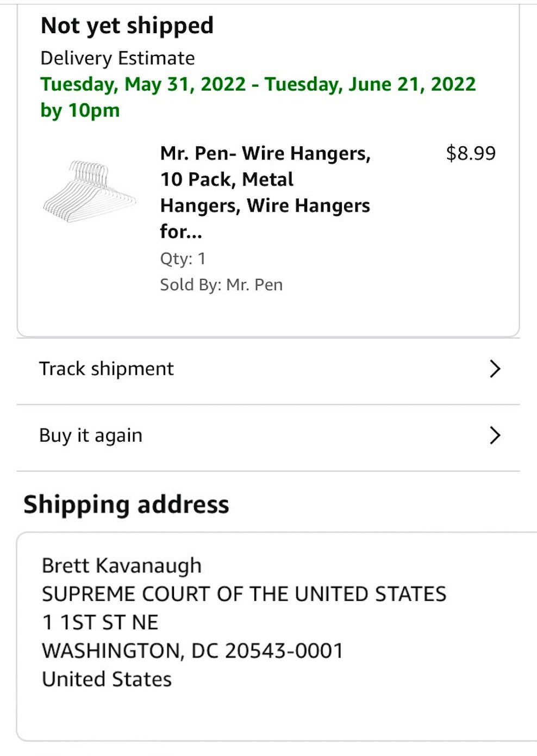Click the $8.99 item price
Image resolution: width=537 pixels, height=756 pixels.
[470, 153]
